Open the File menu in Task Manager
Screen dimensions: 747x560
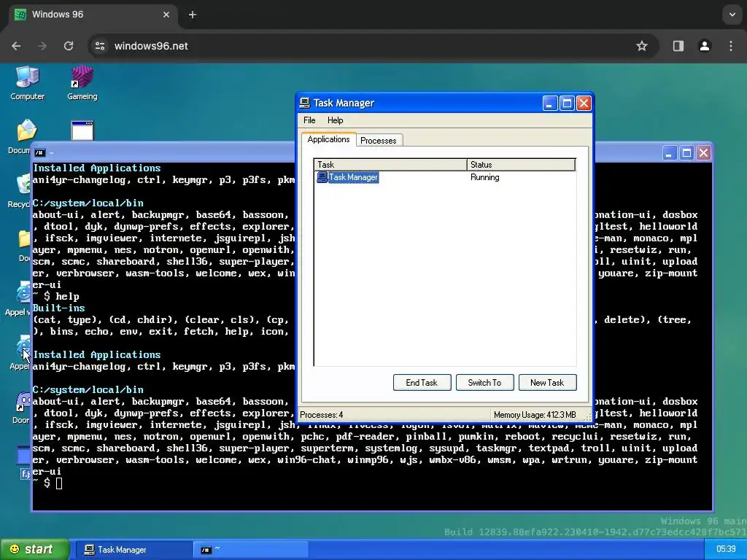click(309, 120)
